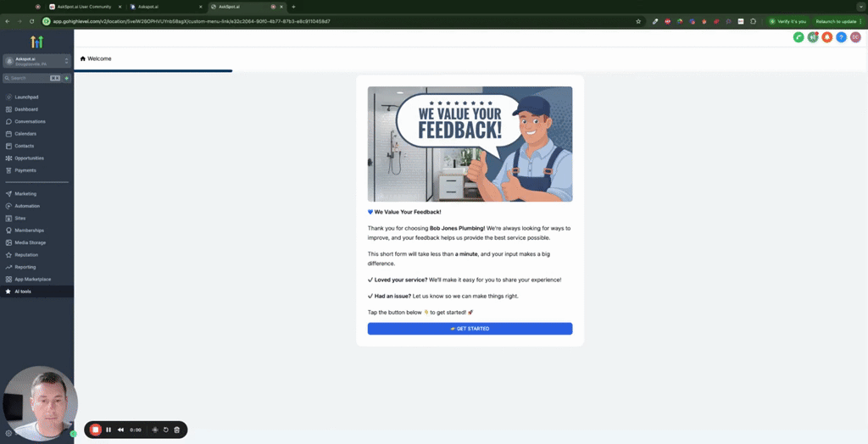
Task: Click the recorder effects icon beside restart
Action: (155, 430)
